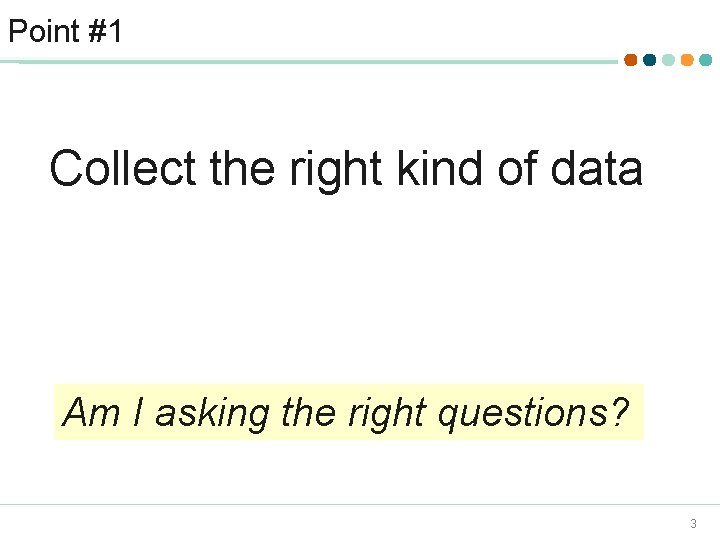Click the dark orange dot in header
This screenshot has width=720, height=540.
[631, 60]
